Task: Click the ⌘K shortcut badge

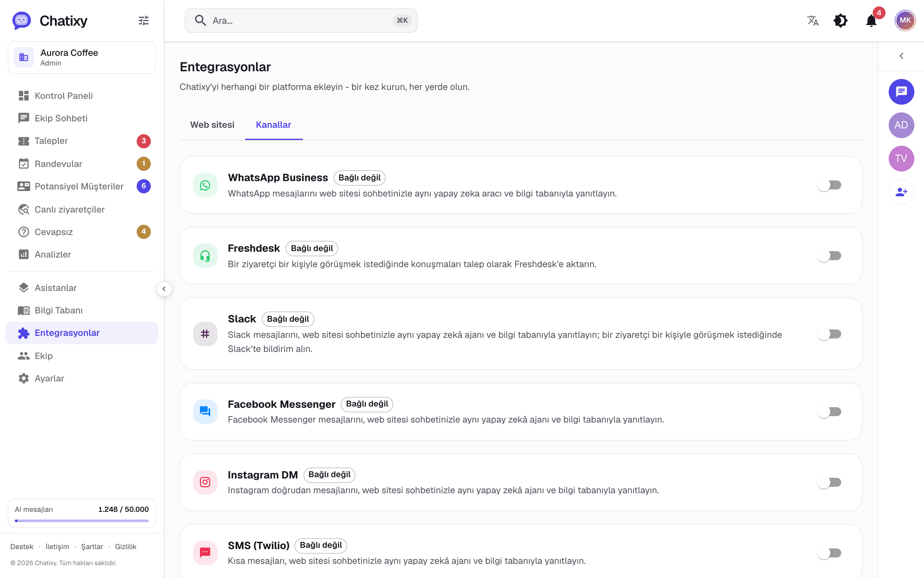Action: pos(402,21)
